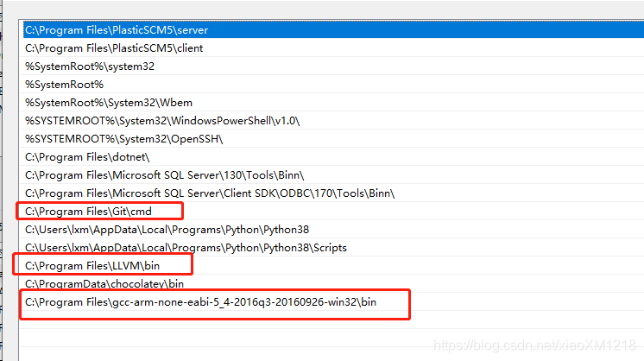Screen dimensions: 644x361
Task: Click the C:\Program Files\Git\cmd entry
Action: (332, 211)
